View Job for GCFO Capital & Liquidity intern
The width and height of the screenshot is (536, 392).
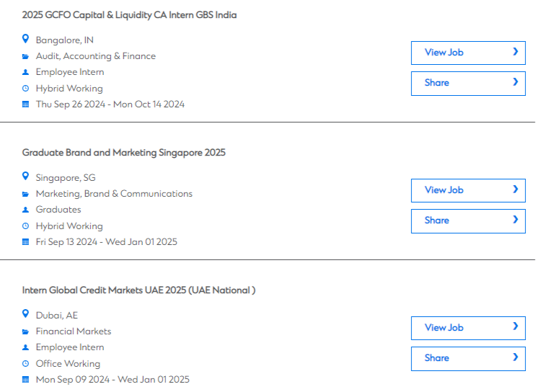(x=468, y=53)
